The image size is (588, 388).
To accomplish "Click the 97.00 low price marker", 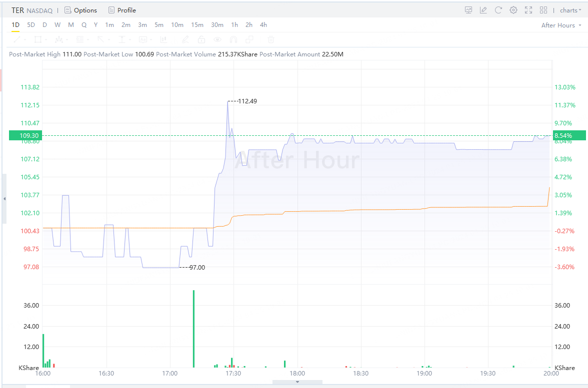I will [x=197, y=268].
